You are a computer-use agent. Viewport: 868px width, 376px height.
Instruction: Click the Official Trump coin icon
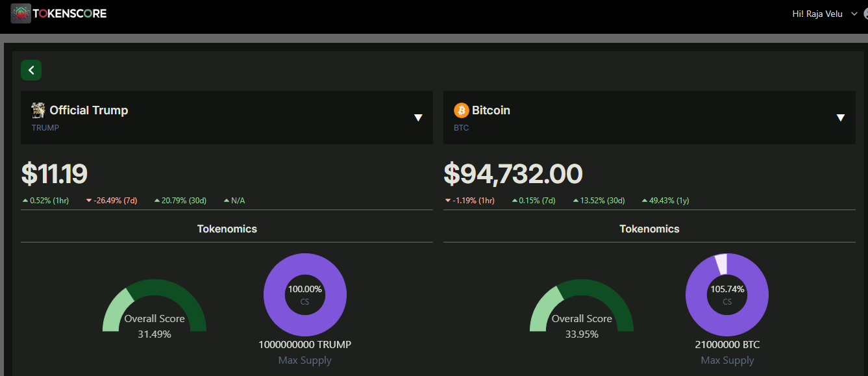38,110
